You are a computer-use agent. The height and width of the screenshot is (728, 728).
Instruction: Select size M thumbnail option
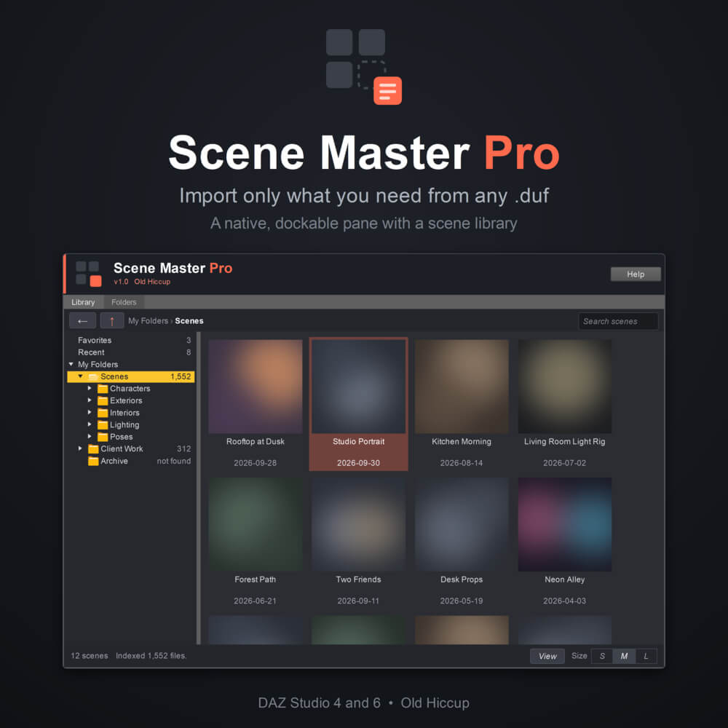click(624, 656)
